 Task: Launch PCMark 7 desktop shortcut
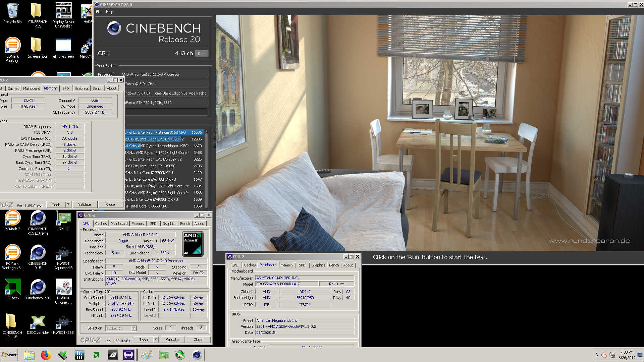point(12,220)
